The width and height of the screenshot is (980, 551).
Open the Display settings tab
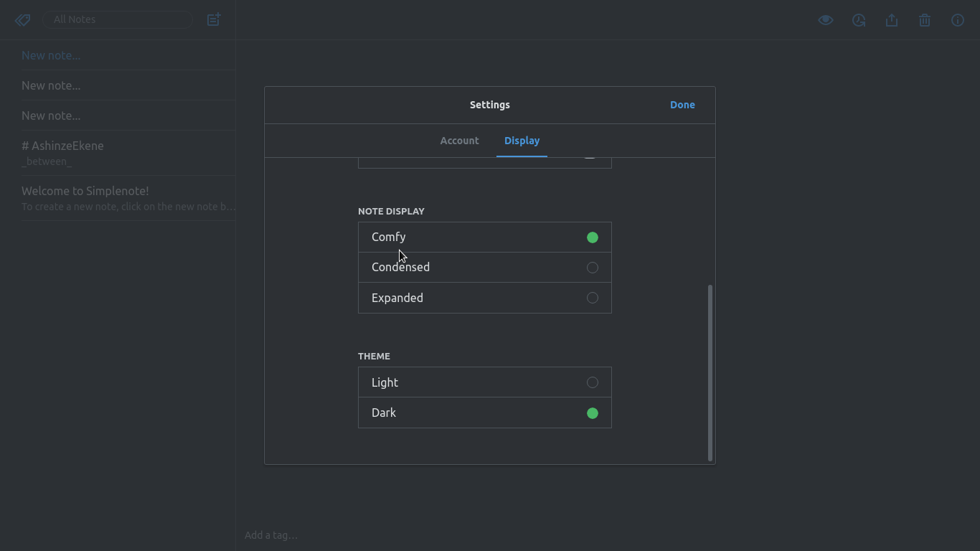point(522,141)
